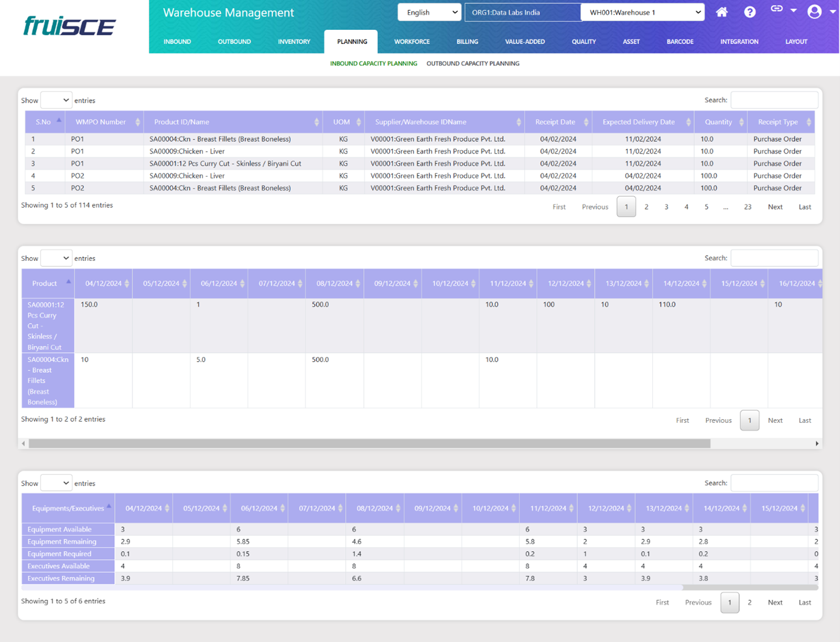The height and width of the screenshot is (642, 840).
Task: Switch to the WORKFORCE tab
Action: [412, 42]
